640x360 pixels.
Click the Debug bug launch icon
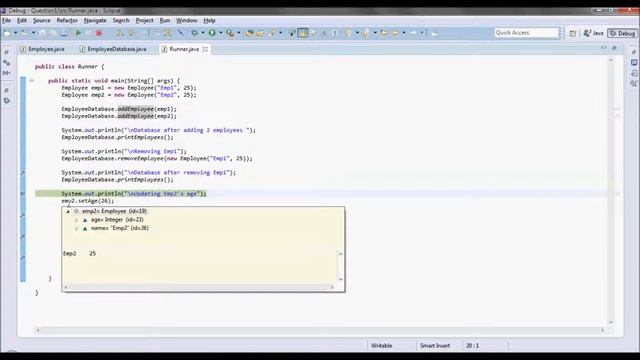click(194, 33)
